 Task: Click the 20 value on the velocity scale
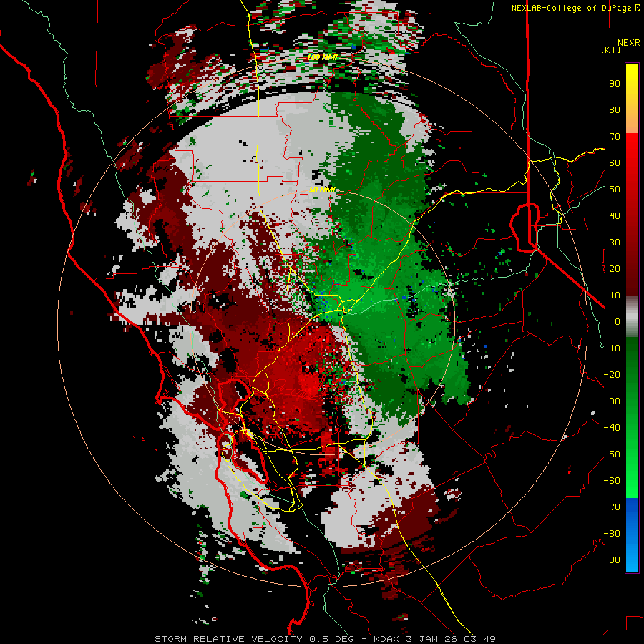[x=615, y=269]
